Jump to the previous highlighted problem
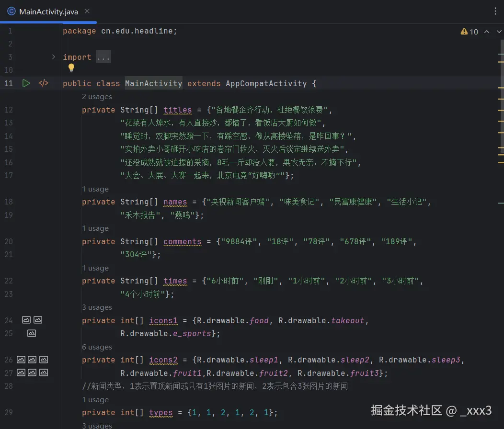This screenshot has width=504, height=429. click(x=487, y=32)
